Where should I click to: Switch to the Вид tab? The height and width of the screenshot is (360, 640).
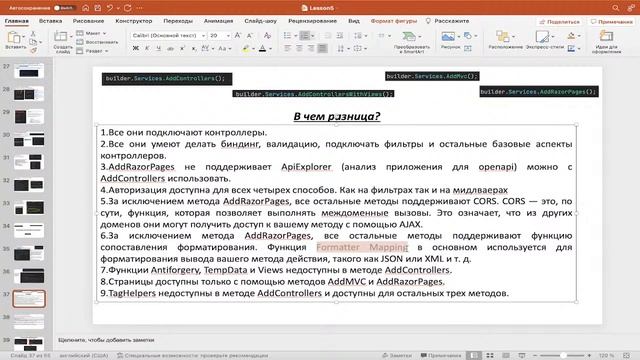click(x=354, y=21)
